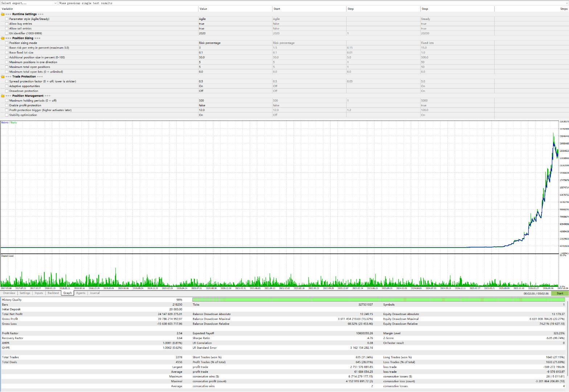Switch to the Overview tab
Screen dimensions: 569x392
click(9, 293)
